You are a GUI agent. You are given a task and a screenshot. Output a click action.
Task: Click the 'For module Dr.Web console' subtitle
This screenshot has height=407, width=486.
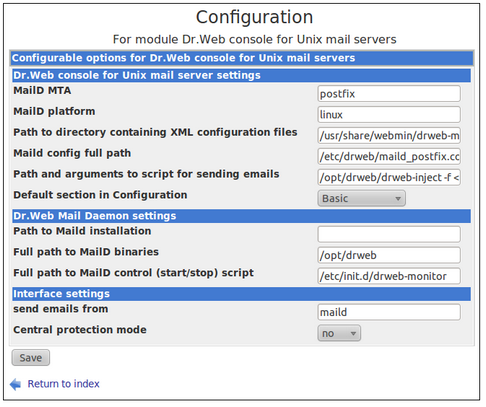pyautogui.click(x=254, y=39)
